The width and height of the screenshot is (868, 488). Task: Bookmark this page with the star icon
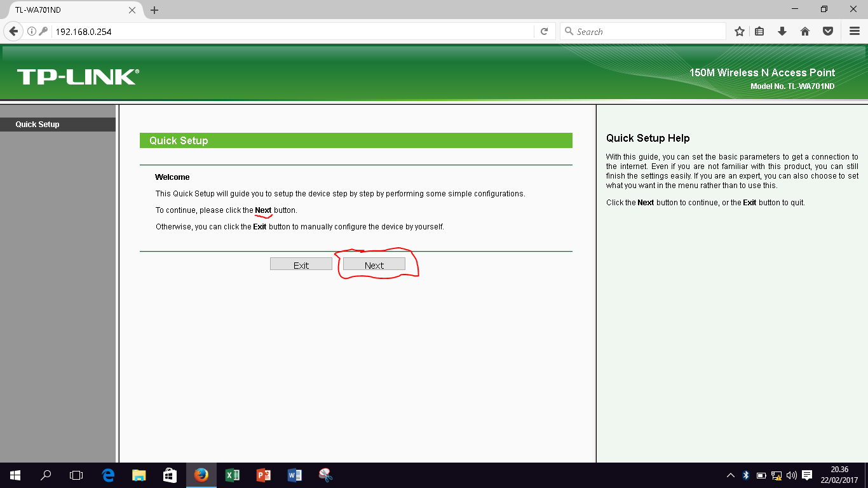point(739,30)
